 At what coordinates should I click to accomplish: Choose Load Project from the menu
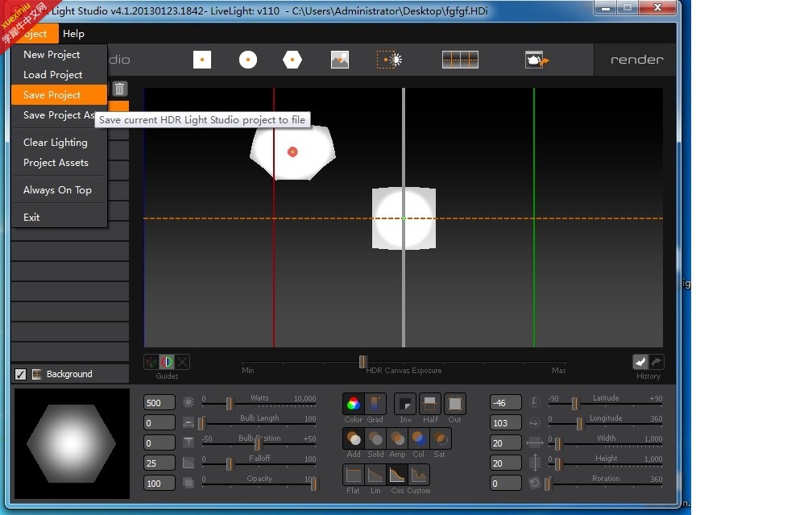point(59,75)
